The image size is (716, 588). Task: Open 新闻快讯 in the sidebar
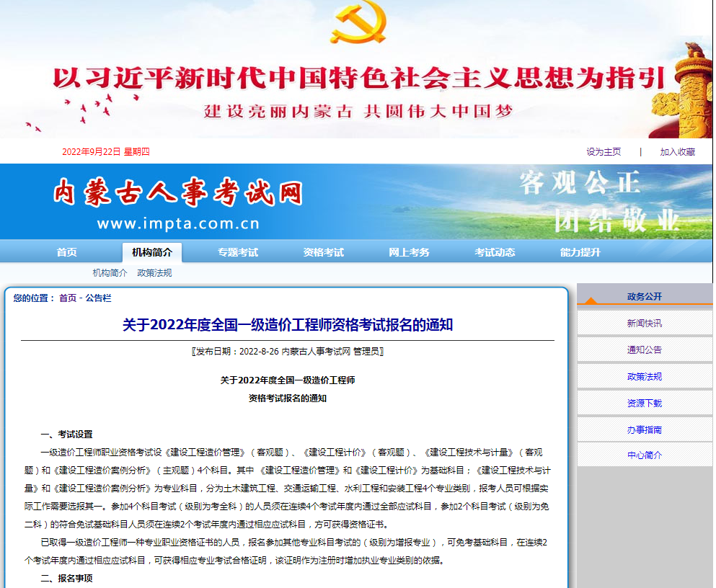(644, 324)
